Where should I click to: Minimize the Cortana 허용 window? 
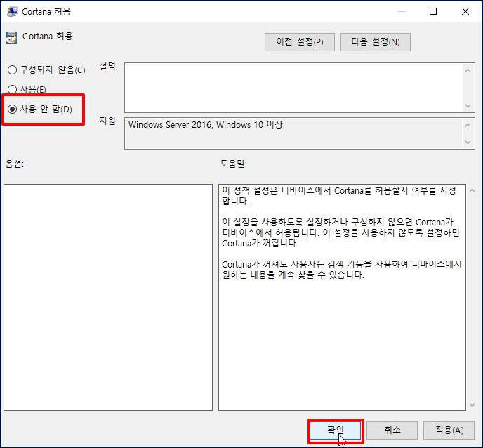click(402, 11)
